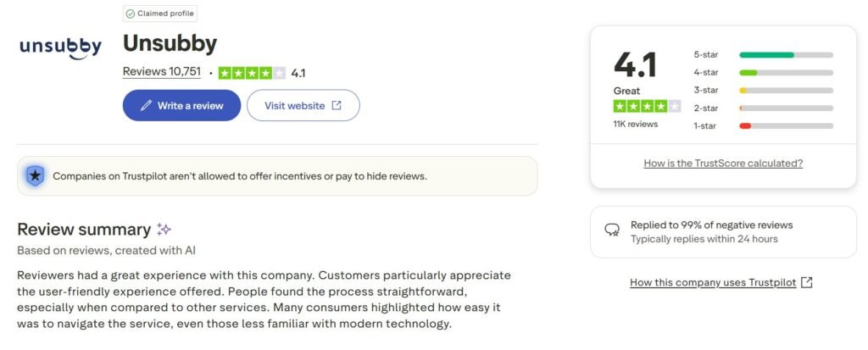Open the Visit website button
Viewport: 868px width, 350px height.
[303, 106]
